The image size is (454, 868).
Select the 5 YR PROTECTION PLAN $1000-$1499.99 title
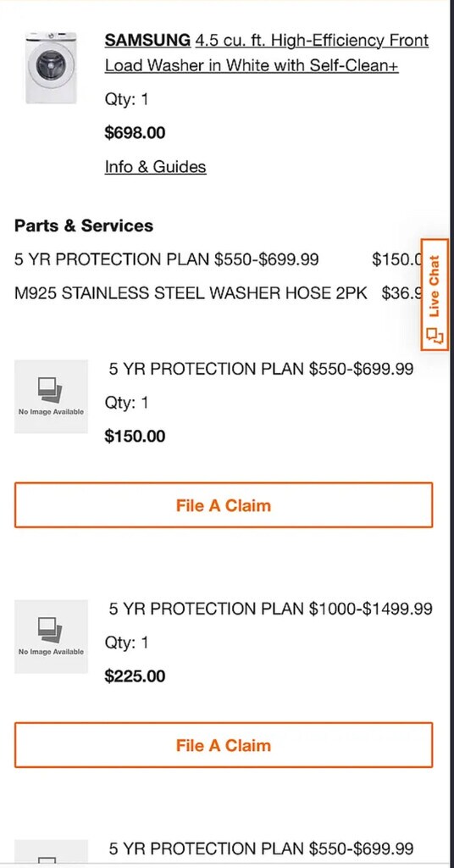coord(270,609)
